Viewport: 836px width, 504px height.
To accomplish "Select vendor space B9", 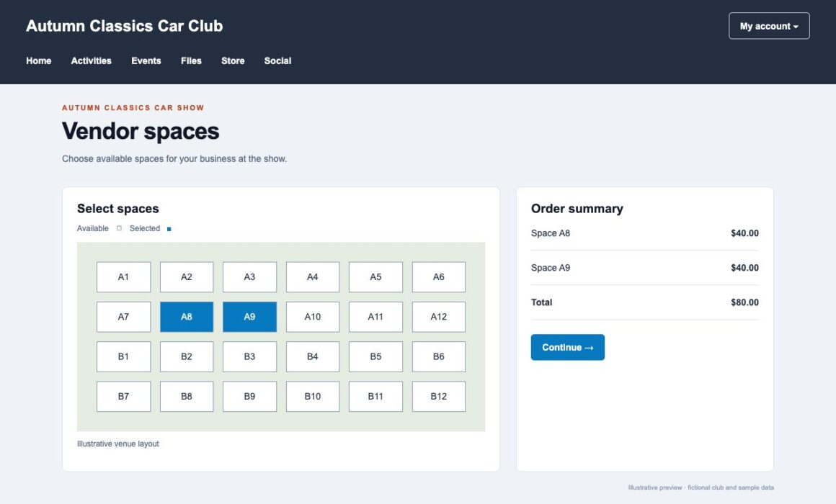I will [x=249, y=397].
